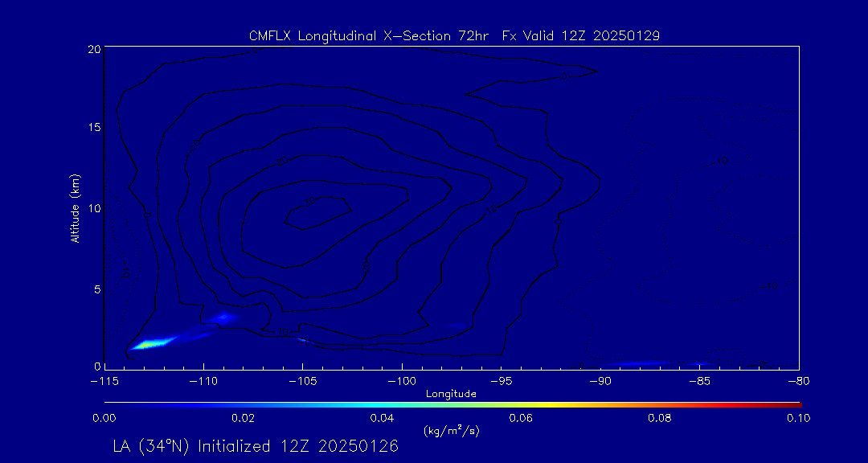This screenshot has height=463, width=868.
Task: Click the colorbar value "0.06"
Action: click(x=521, y=418)
